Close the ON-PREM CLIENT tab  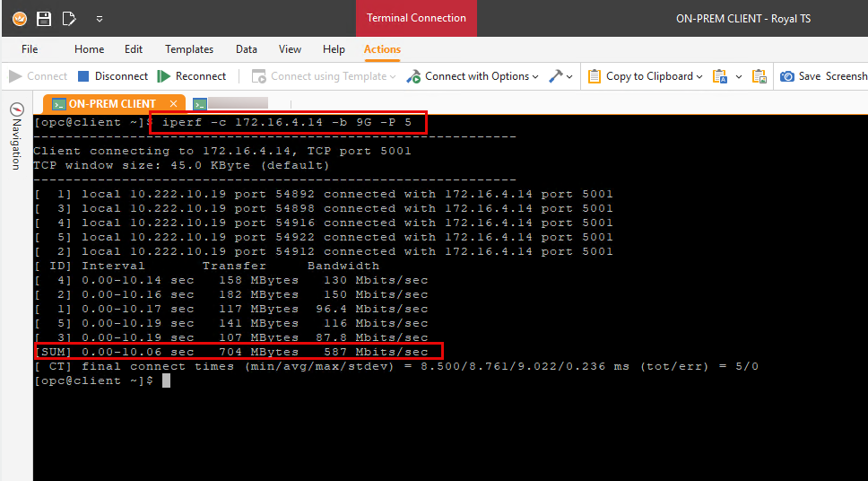(173, 104)
